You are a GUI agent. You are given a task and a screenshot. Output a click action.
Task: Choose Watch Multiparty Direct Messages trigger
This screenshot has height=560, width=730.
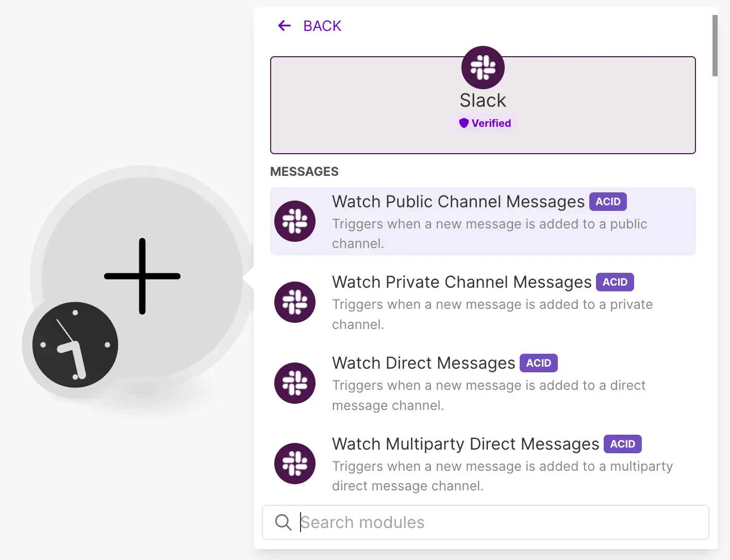[x=483, y=464]
